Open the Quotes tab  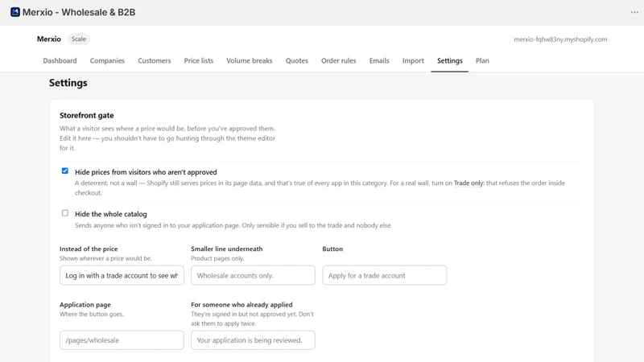tap(296, 61)
